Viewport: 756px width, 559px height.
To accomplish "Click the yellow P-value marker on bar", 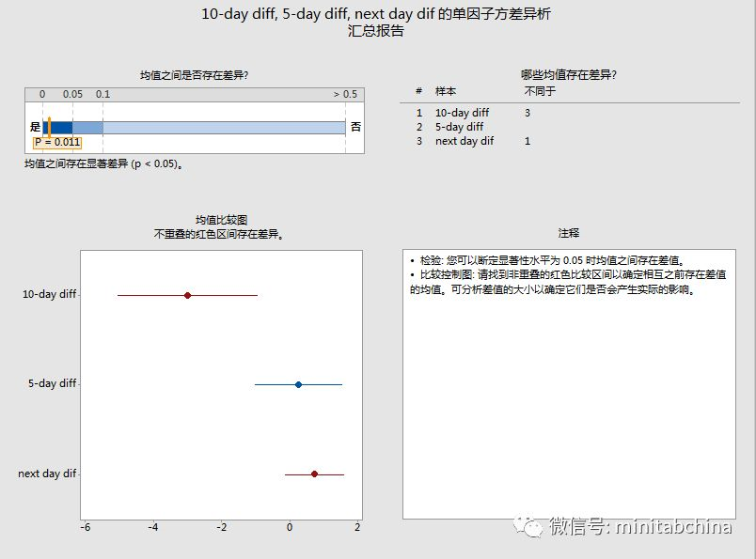I will (x=48, y=127).
